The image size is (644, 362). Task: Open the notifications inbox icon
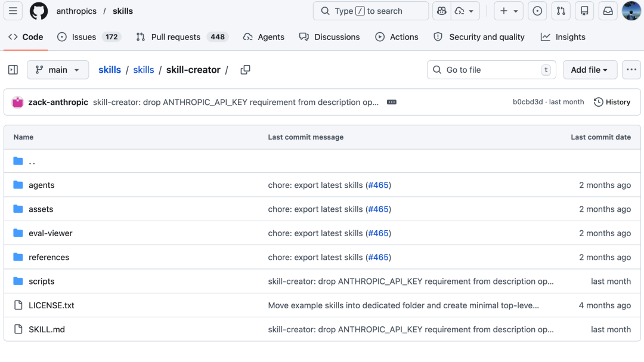point(608,11)
